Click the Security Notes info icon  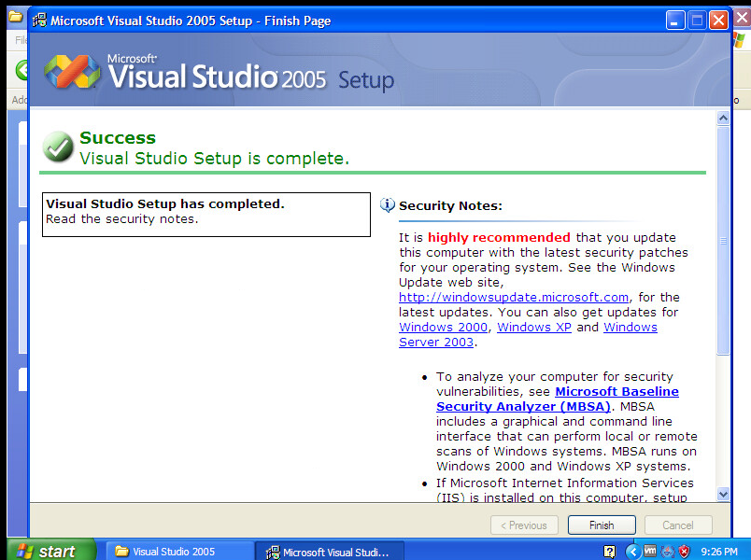coord(387,204)
